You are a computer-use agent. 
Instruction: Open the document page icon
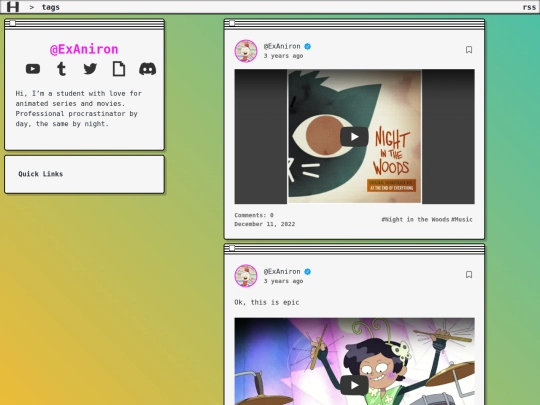click(119, 69)
